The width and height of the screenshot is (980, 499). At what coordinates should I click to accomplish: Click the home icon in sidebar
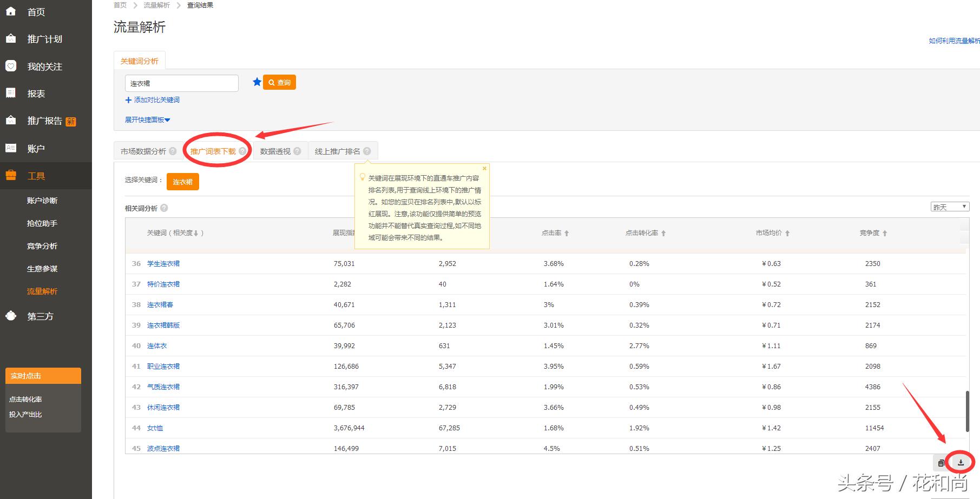click(11, 11)
